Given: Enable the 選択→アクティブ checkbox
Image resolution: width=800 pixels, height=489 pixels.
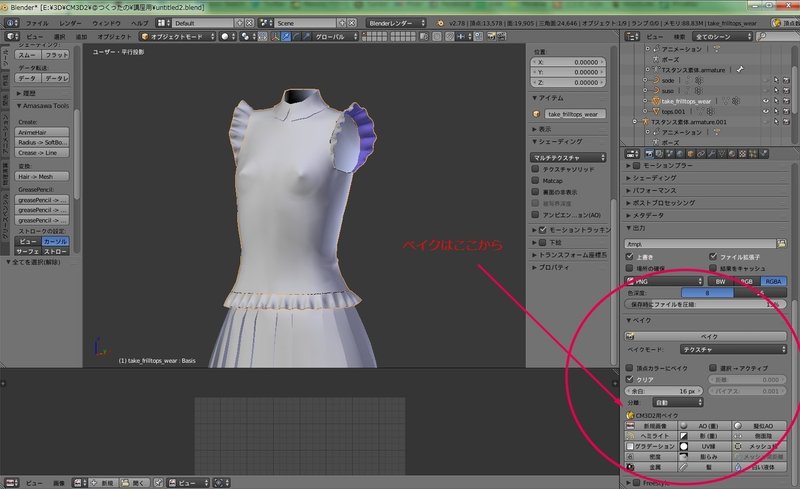Looking at the screenshot, I should 713,368.
